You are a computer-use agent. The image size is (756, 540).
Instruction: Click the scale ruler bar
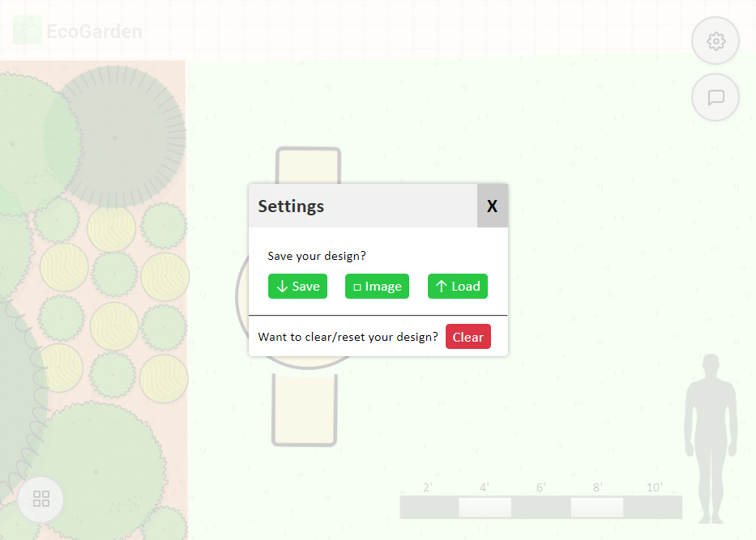tap(540, 508)
